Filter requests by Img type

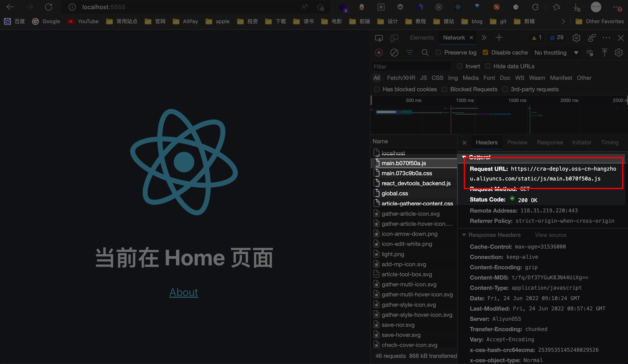pyautogui.click(x=453, y=78)
